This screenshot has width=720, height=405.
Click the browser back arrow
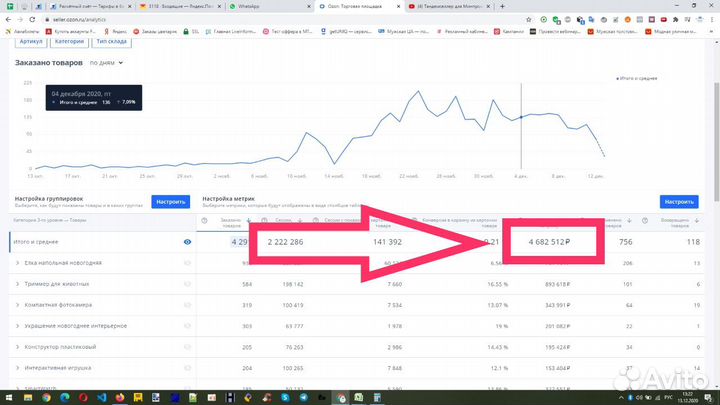click(8, 19)
